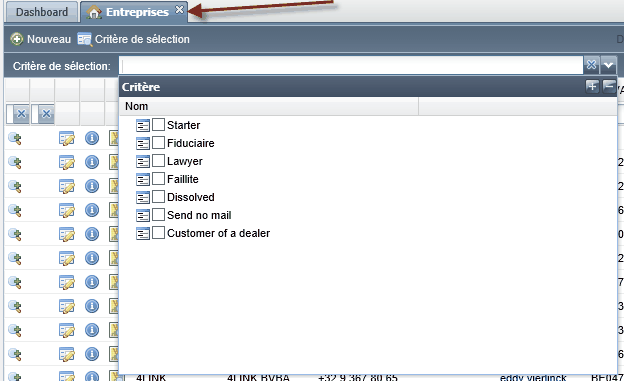The image size is (624, 381).
Task: Click the list icon beside Fiduciaire
Action: point(142,143)
